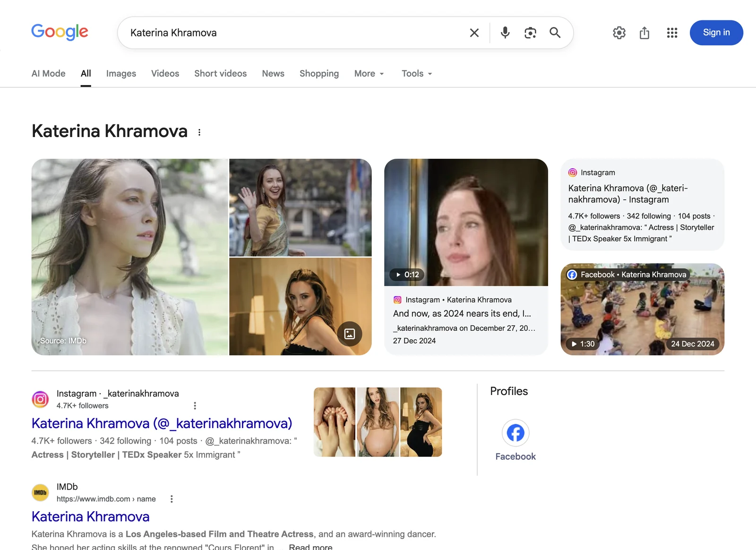Viewport: 756px width, 550px height.
Task: Open thumbnail of woman in black dress
Action: 421,422
